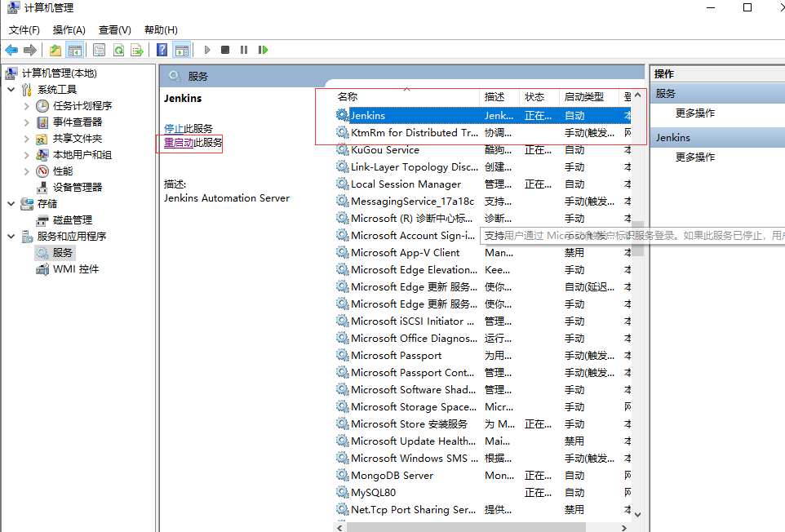Click the services list scroll up arrow
Image resolution: width=785 pixels, height=532 pixels.
coord(637,95)
